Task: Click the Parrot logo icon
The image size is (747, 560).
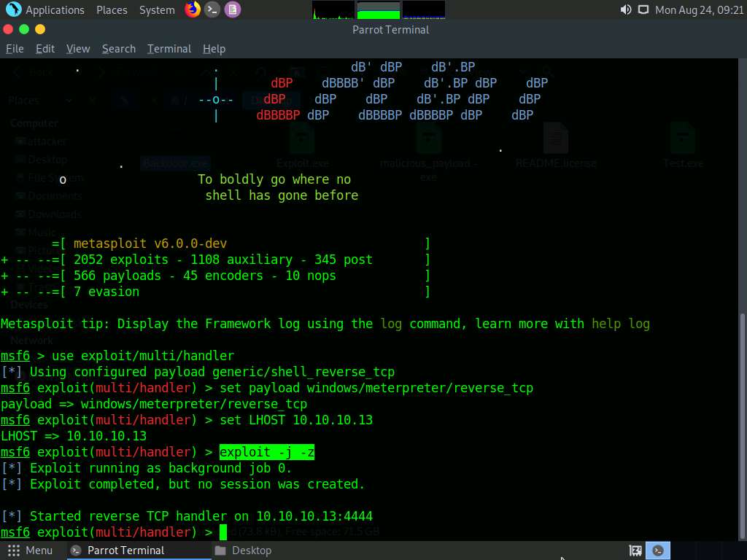Action: [x=13, y=9]
